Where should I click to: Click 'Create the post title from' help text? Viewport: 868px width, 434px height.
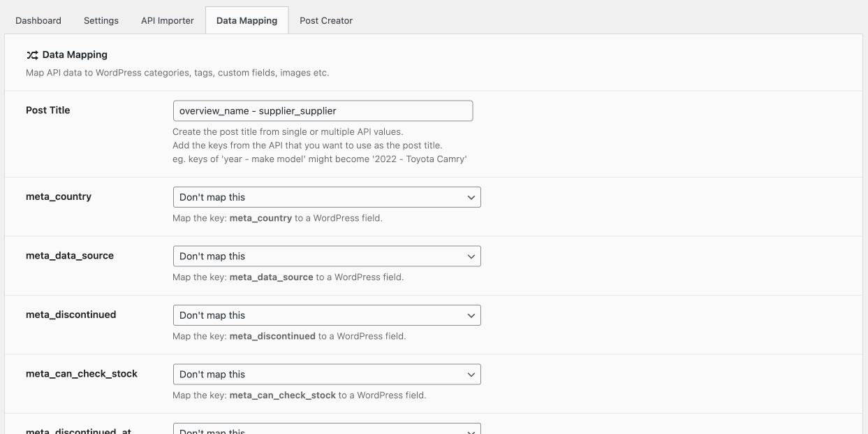(x=288, y=131)
